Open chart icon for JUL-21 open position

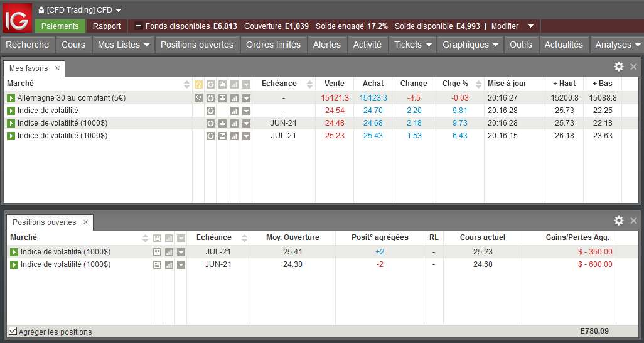click(169, 252)
